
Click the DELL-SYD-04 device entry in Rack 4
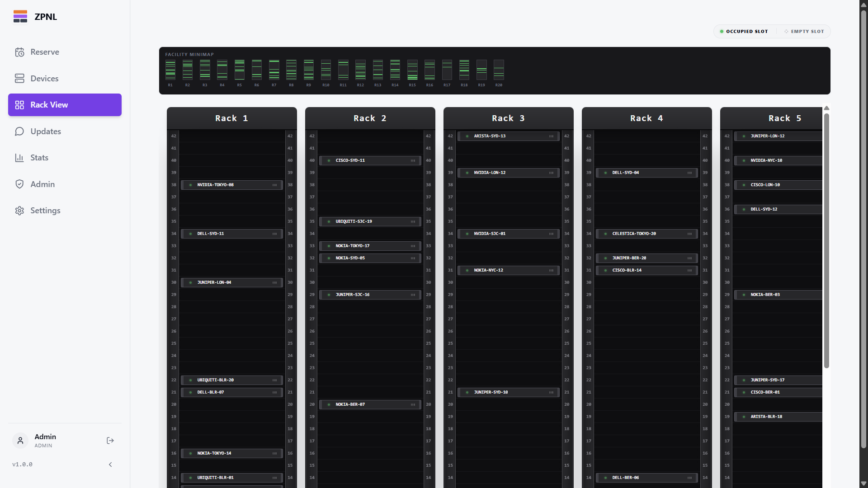point(646,172)
